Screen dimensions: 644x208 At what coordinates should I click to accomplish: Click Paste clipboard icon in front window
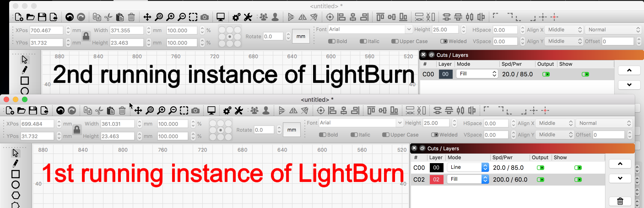click(x=111, y=110)
